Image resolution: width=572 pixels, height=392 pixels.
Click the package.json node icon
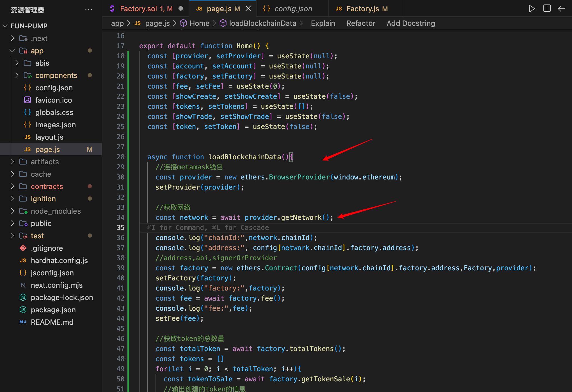23,310
